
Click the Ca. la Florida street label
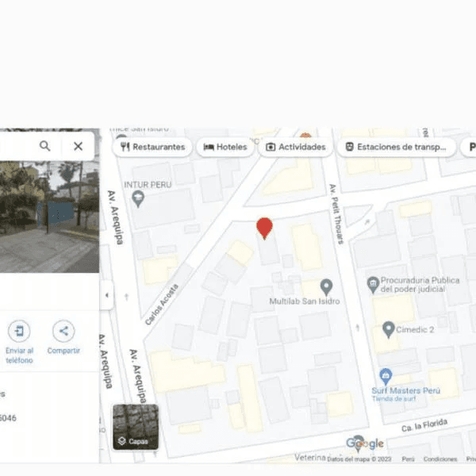[x=424, y=425]
